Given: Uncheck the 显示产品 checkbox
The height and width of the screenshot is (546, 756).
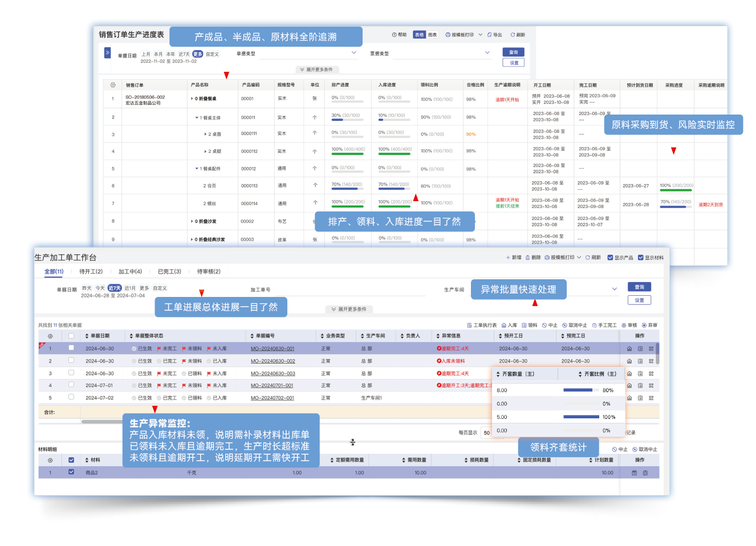Looking at the screenshot, I should pos(611,257).
